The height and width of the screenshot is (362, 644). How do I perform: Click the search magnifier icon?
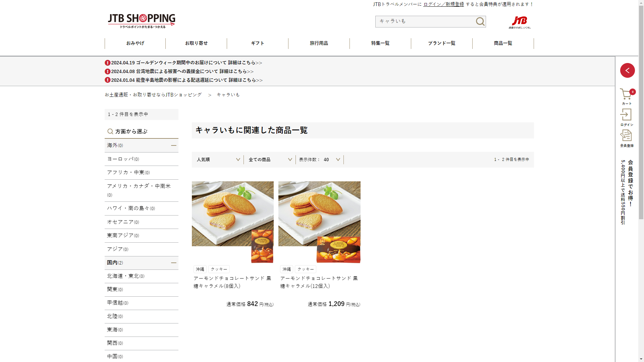(480, 22)
